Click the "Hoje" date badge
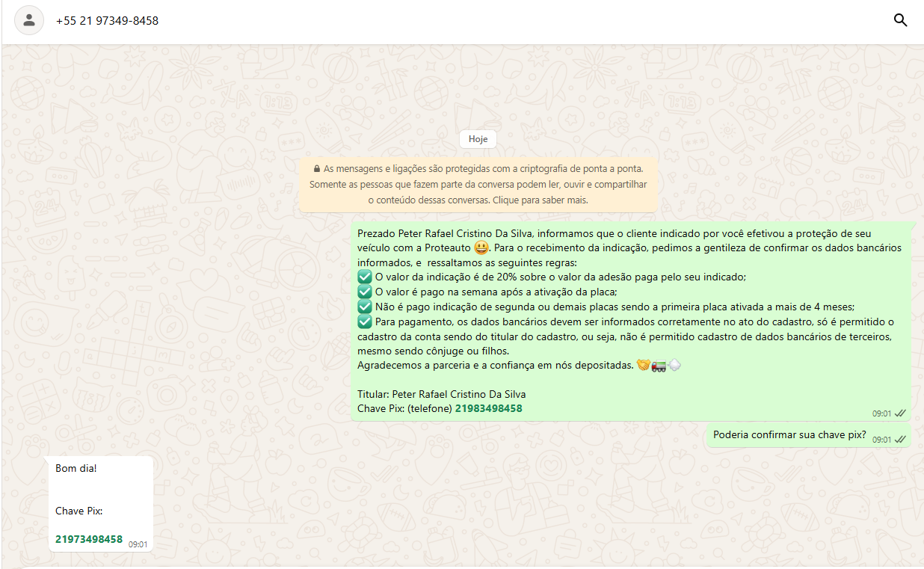Screen dimensions: 924x569 tap(478, 139)
